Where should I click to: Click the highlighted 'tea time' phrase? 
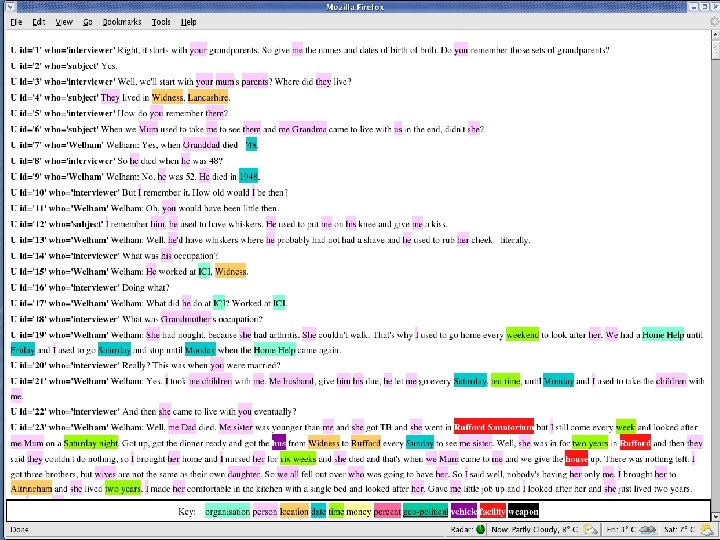[505, 381]
